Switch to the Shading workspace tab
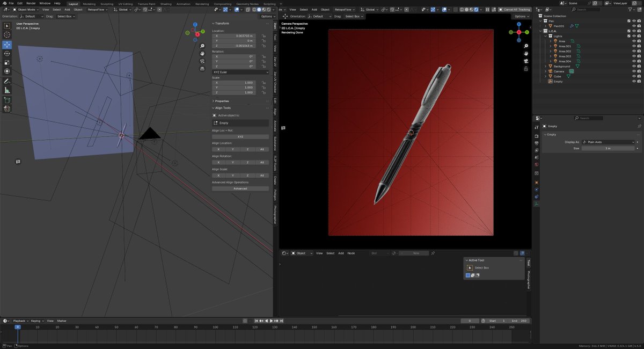This screenshot has height=349, width=644. coord(166,4)
